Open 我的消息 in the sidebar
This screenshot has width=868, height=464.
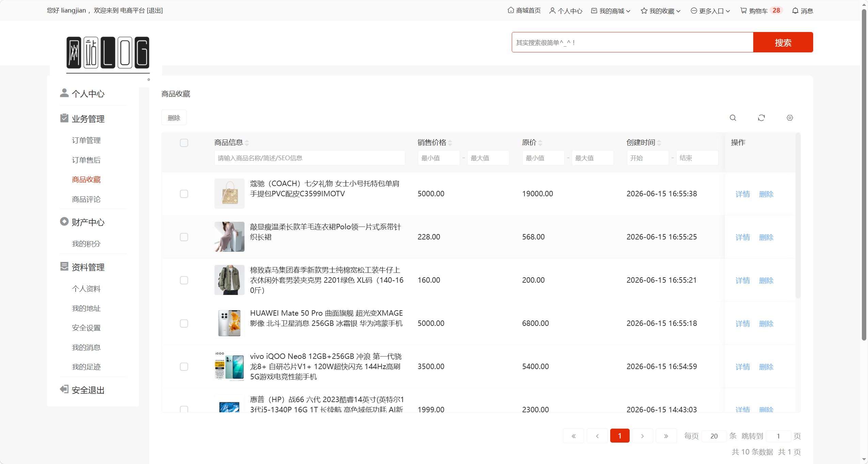point(86,348)
